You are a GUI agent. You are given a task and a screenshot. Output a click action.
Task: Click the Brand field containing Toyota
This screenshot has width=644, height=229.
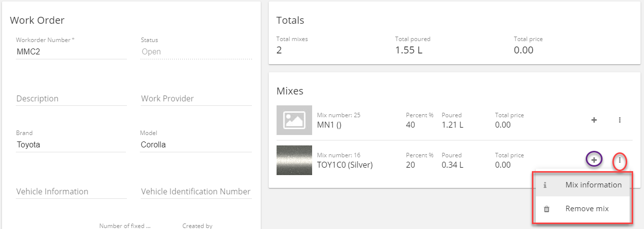coord(71,145)
